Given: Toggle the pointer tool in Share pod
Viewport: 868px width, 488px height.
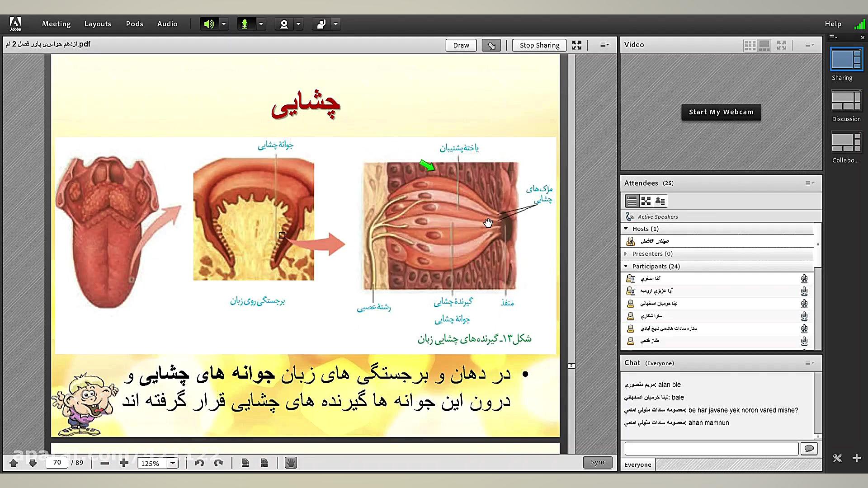Looking at the screenshot, I should 491,45.
